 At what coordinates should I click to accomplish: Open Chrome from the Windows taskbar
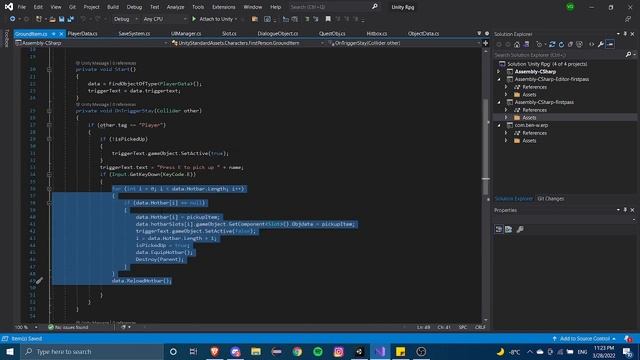tap(297, 351)
